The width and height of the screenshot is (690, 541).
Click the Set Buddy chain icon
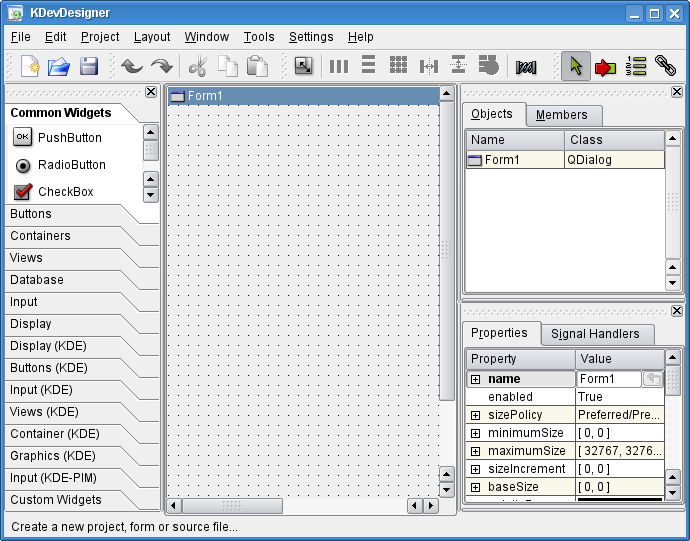click(665, 67)
